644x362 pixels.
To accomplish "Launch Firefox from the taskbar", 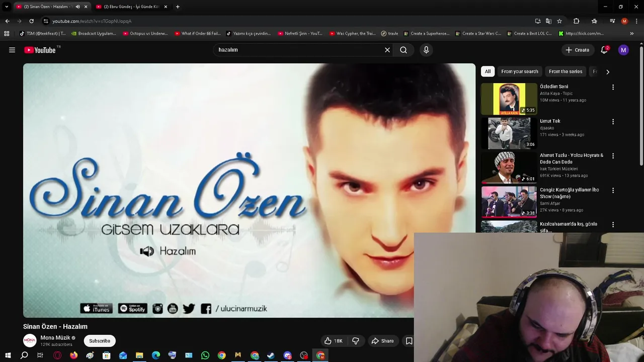I will point(73,355).
